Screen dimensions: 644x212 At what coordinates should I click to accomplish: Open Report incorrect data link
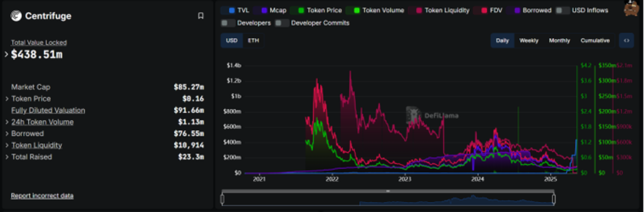click(42, 195)
